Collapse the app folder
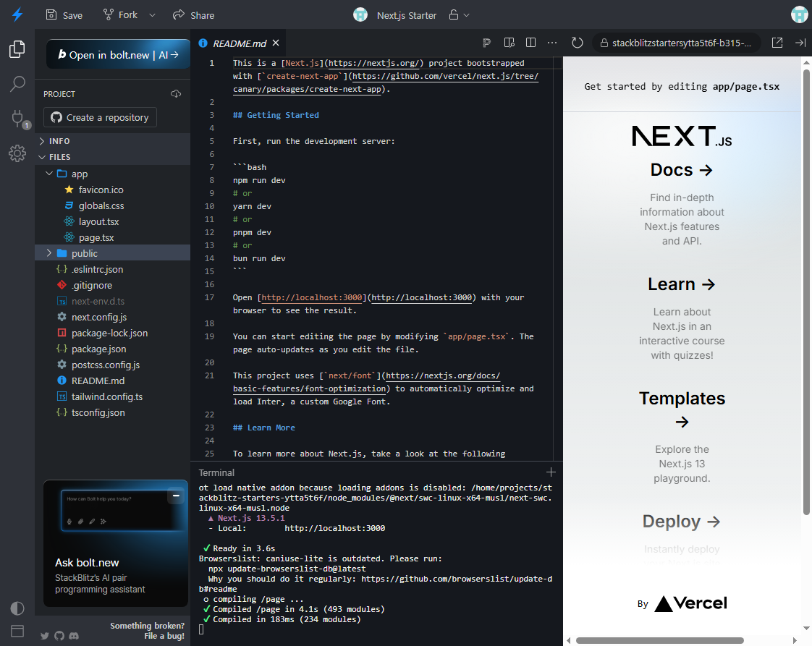Screen dimensions: 812x646 pyautogui.click(x=112, y=174)
